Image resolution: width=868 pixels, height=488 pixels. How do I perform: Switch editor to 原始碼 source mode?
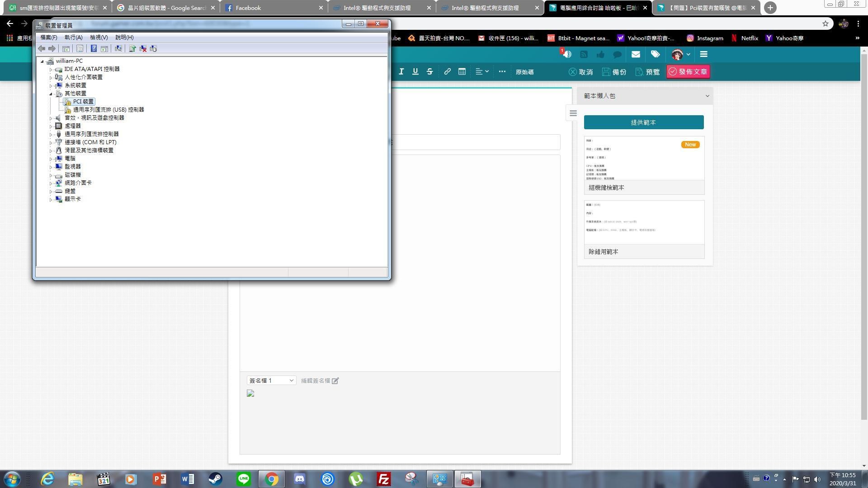(x=524, y=72)
